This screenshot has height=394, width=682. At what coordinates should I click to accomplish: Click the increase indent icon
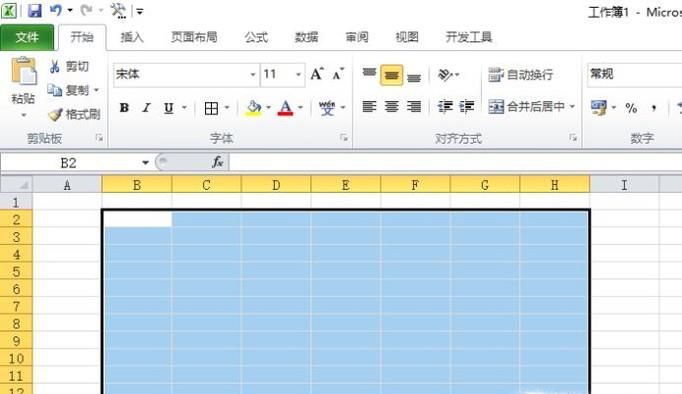pyautogui.click(x=466, y=107)
